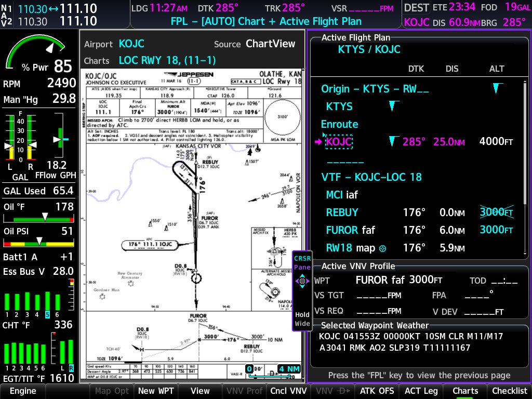
Task: Click the missed approach symbol after RW18 map
Action: (383, 248)
